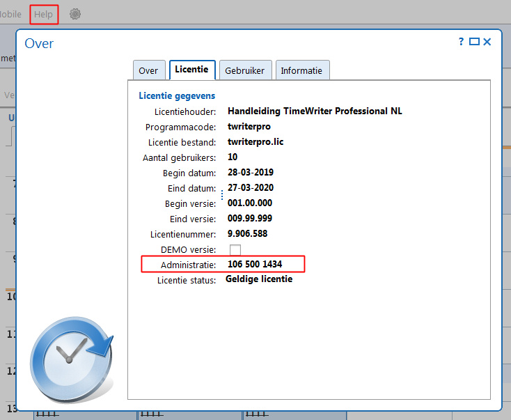Screen dimensions: 511x420
Task: Click the dotted splitter handle beside the labels
Action: click(222, 195)
